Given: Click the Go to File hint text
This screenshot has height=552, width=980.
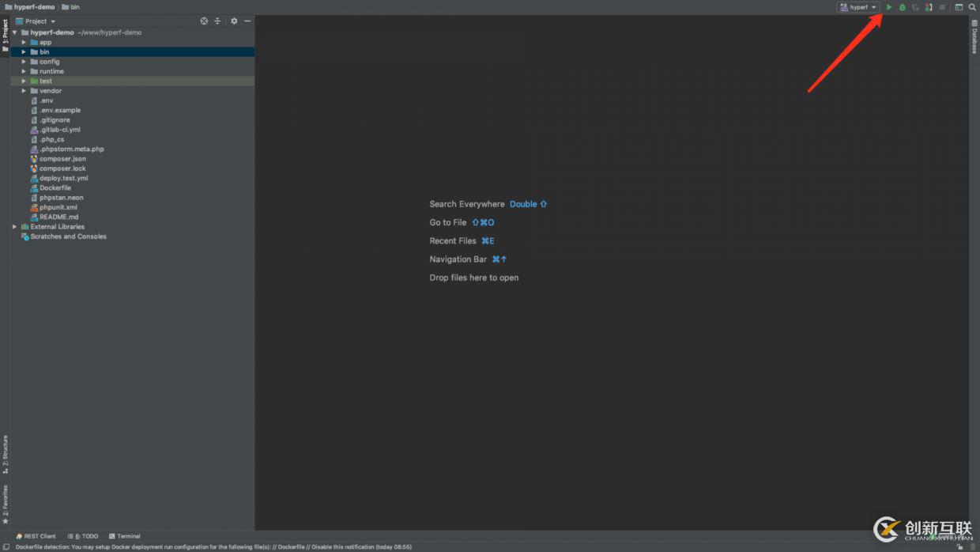Looking at the screenshot, I should (x=448, y=222).
